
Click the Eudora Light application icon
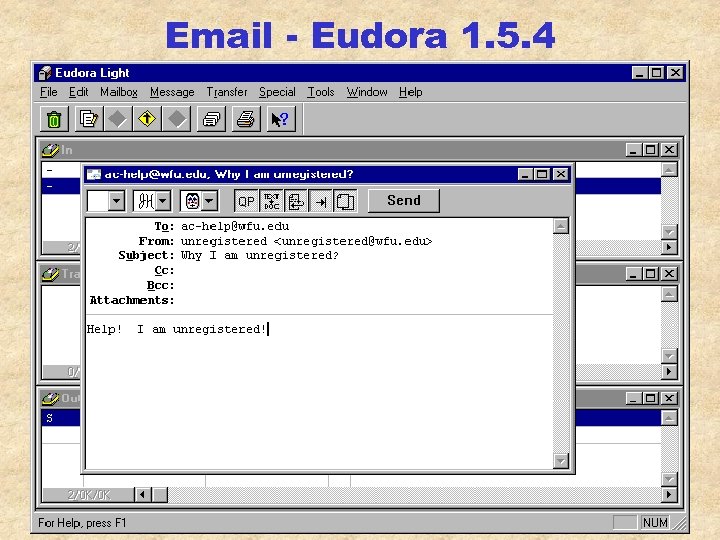click(45, 73)
